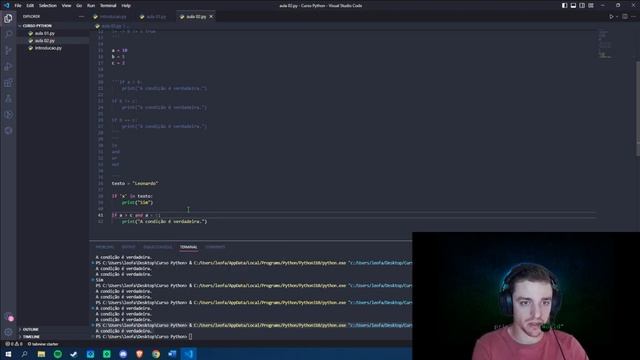Viewport: 640px width, 360px height.
Task: Open Explorer panel More Actions ellipsis
Action: [81, 17]
